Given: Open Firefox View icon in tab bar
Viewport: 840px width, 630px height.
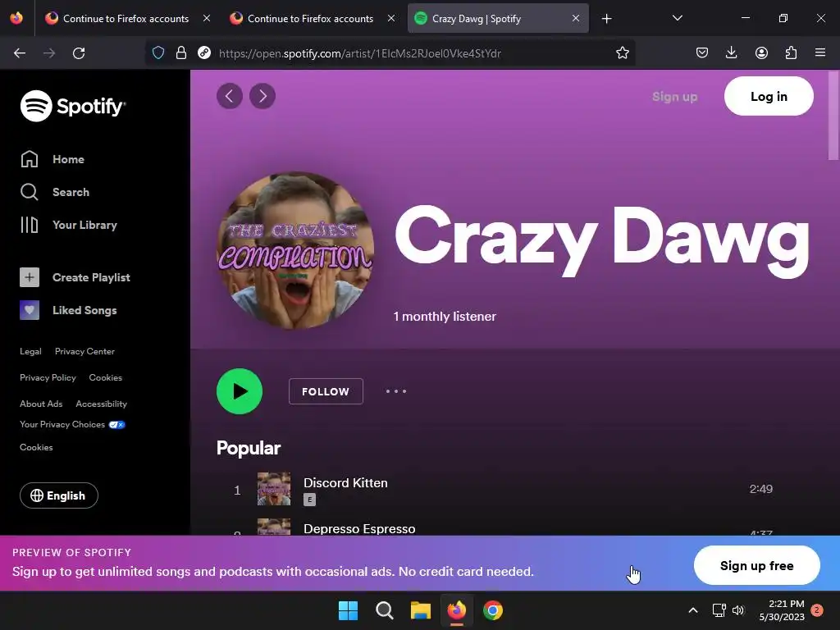Looking at the screenshot, I should tap(16, 18).
